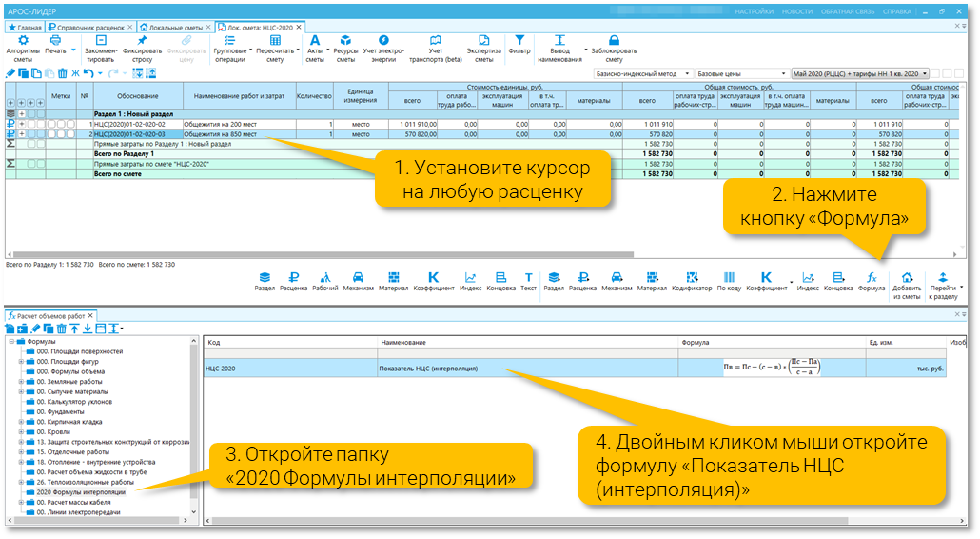Open Учет транспорта (beta) icon
The width and height of the screenshot is (980, 539).
click(436, 41)
